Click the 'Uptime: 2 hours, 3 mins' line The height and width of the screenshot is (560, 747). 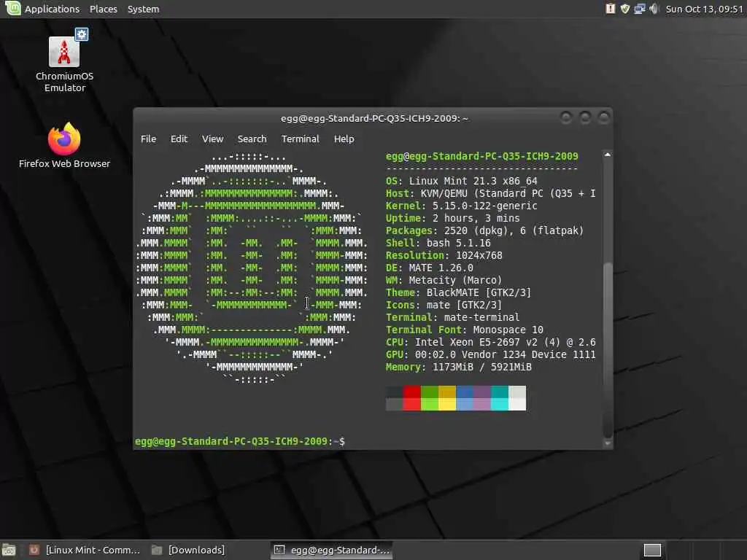point(452,218)
